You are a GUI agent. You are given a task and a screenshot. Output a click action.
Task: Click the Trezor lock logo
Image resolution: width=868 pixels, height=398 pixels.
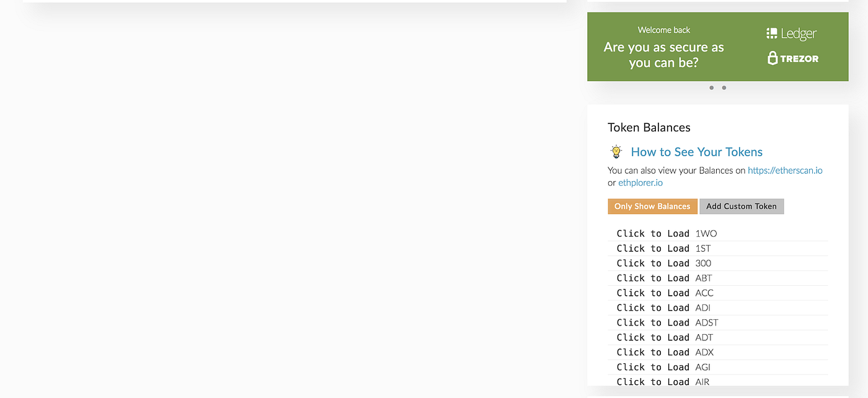click(773, 58)
